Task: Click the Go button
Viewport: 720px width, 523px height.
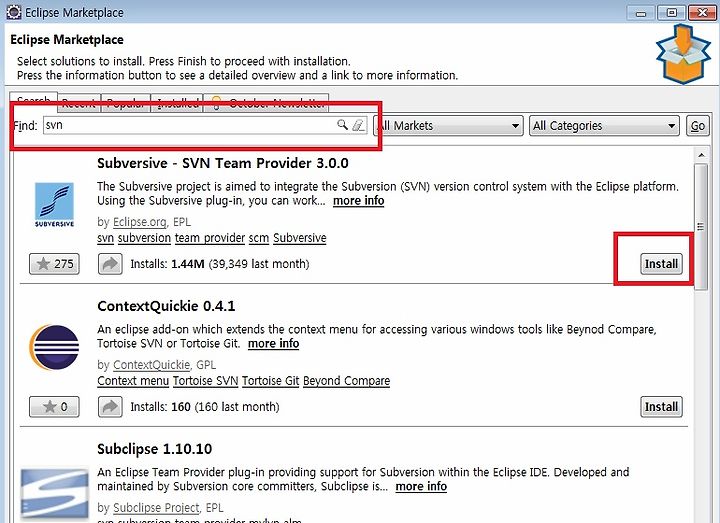Action: (698, 125)
